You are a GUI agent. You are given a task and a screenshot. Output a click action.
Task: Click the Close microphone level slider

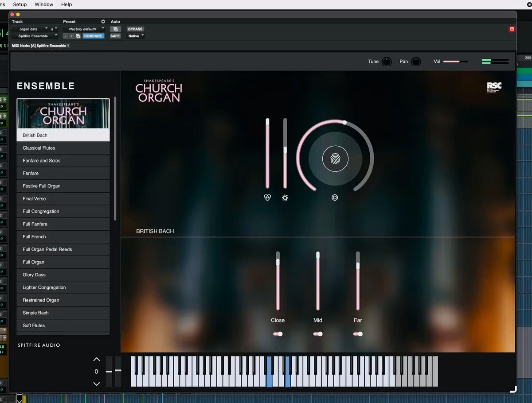(278, 281)
